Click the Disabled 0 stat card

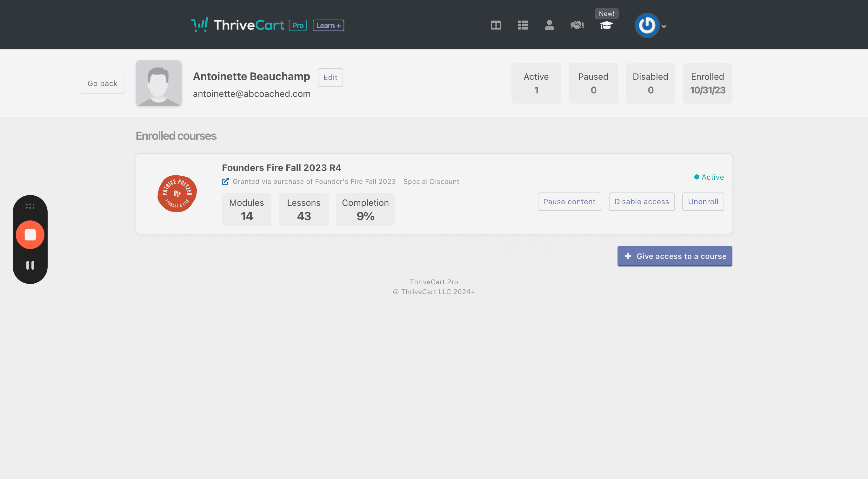[650, 83]
